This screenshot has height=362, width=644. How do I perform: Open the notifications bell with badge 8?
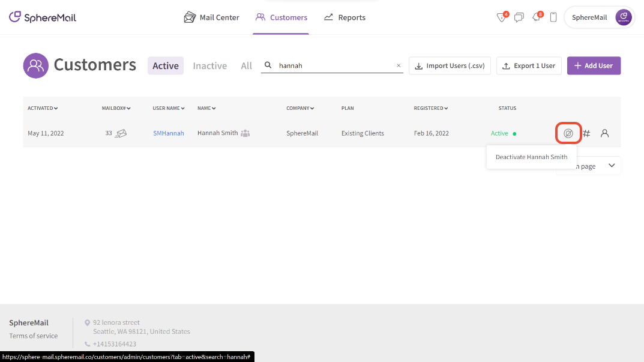(537, 17)
